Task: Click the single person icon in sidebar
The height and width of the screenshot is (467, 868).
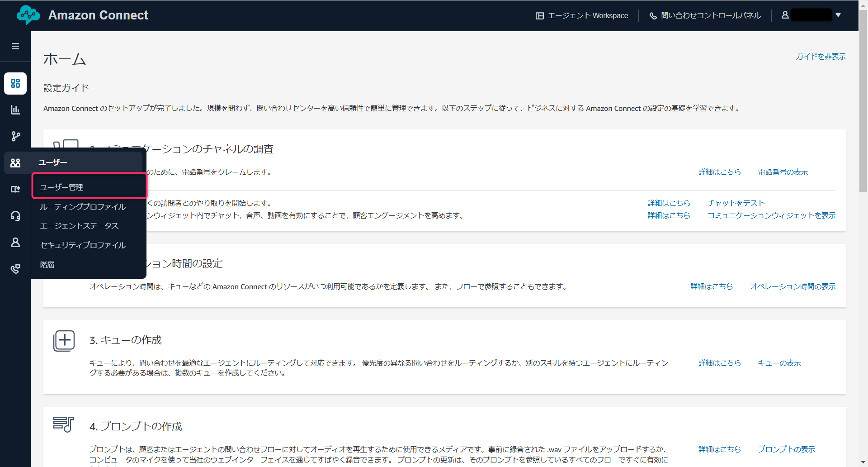Action: coord(15,243)
